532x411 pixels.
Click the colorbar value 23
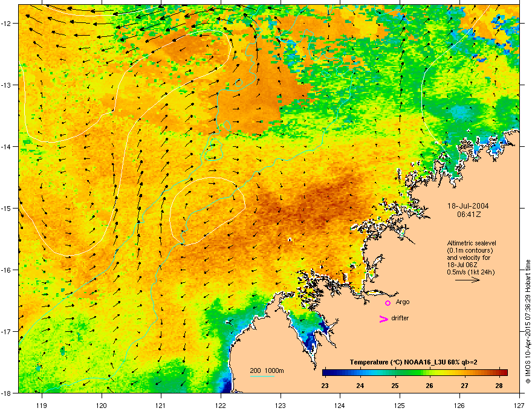325,386
